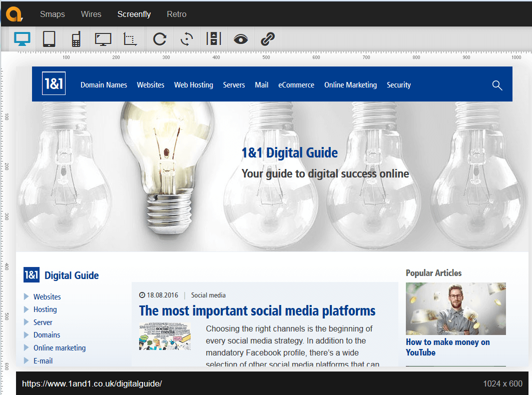532x395 pixels.
Task: Open the Online Marketing menu item
Action: pos(350,85)
